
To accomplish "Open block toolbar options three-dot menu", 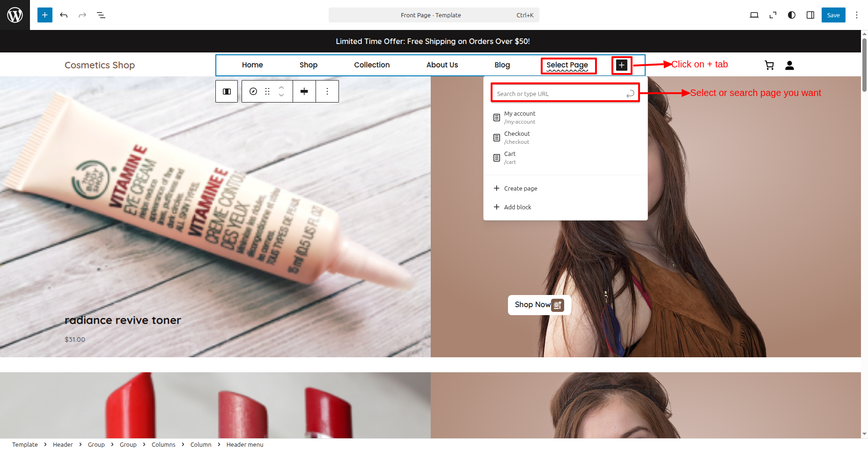I will (x=327, y=91).
